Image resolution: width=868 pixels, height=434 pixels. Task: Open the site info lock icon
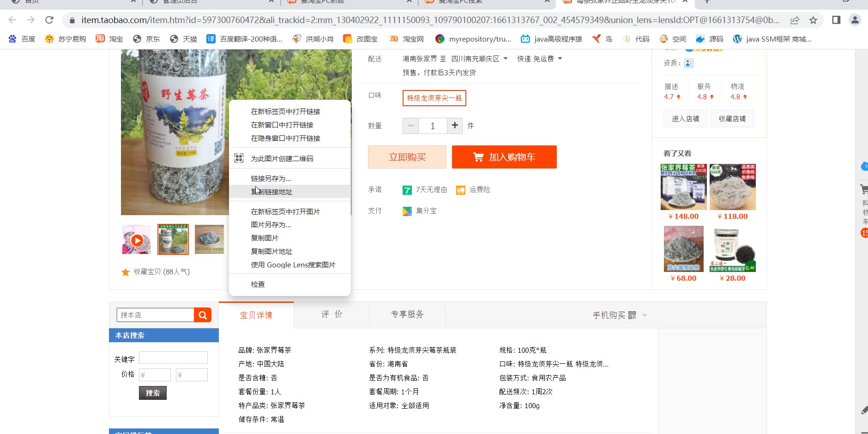(x=72, y=20)
